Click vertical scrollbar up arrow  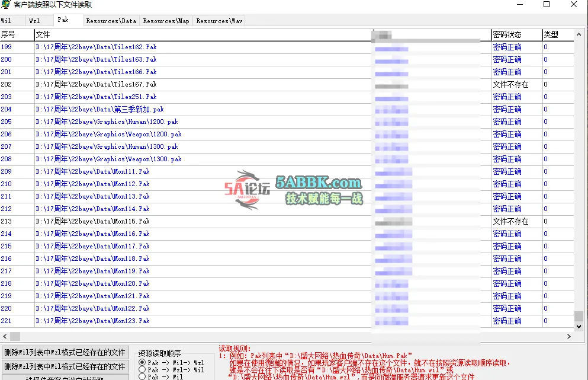(579, 34)
